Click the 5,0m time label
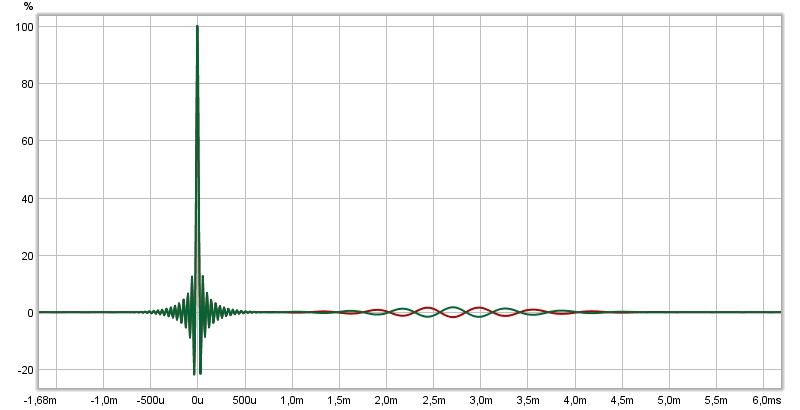The height and width of the screenshot is (410, 800). click(x=669, y=401)
